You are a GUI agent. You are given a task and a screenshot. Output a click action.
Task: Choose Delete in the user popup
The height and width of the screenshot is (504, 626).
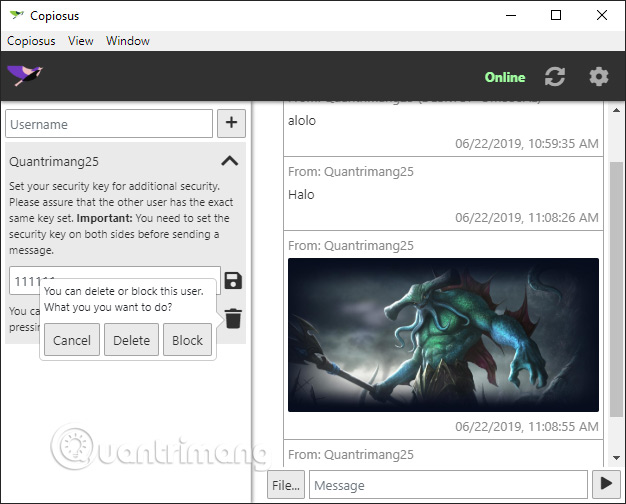click(131, 340)
